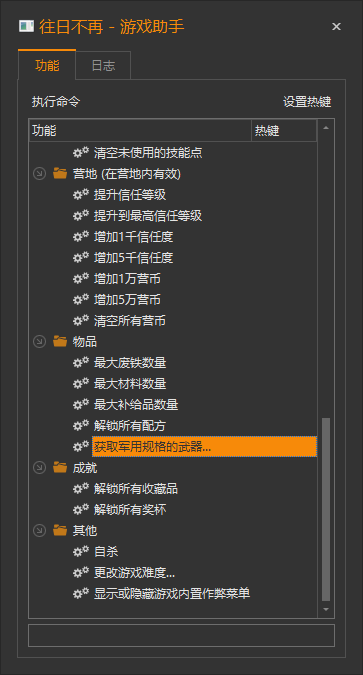Collapse the 成就 group arrow
Viewport: 363px width, 675px height.
point(39,468)
